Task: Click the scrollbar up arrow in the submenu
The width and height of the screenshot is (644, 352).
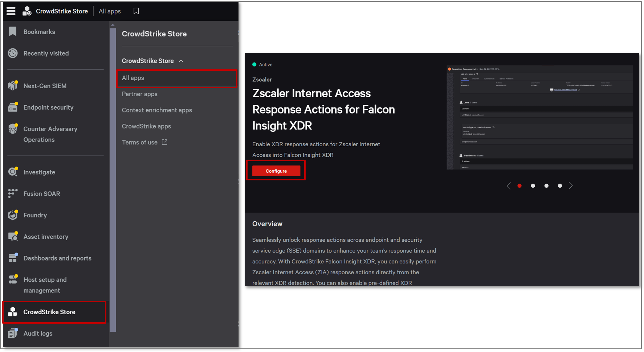Action: [x=113, y=25]
